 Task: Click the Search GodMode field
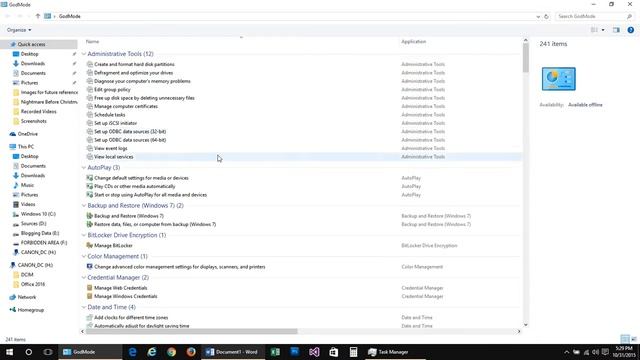click(594, 16)
